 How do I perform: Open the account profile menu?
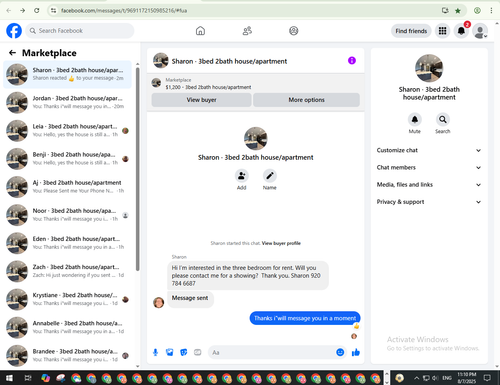480,31
